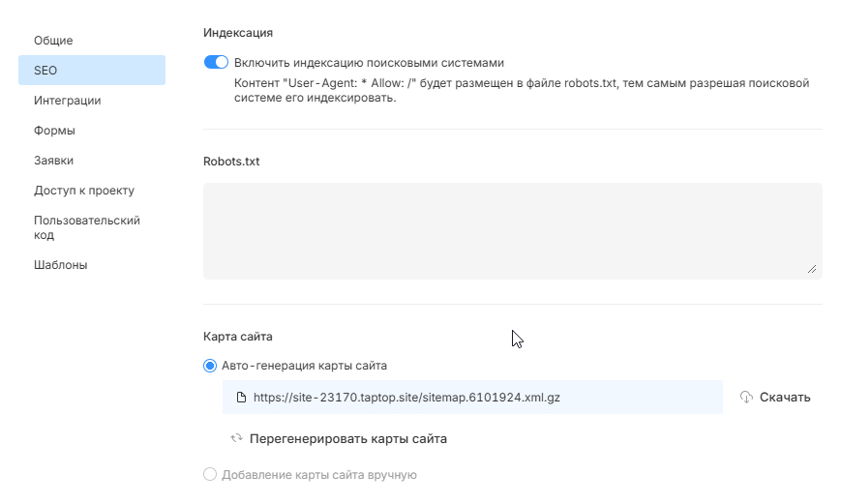Open the SEO settings section

click(x=45, y=71)
